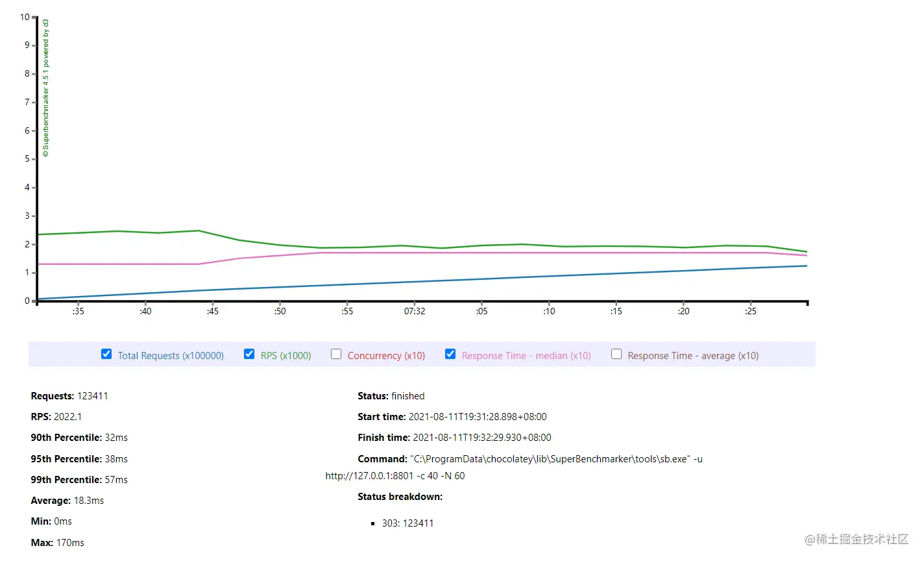The width and height of the screenshot is (924, 561).
Task: Uncheck the RPS (x1000) checkbox
Action: 249,354
